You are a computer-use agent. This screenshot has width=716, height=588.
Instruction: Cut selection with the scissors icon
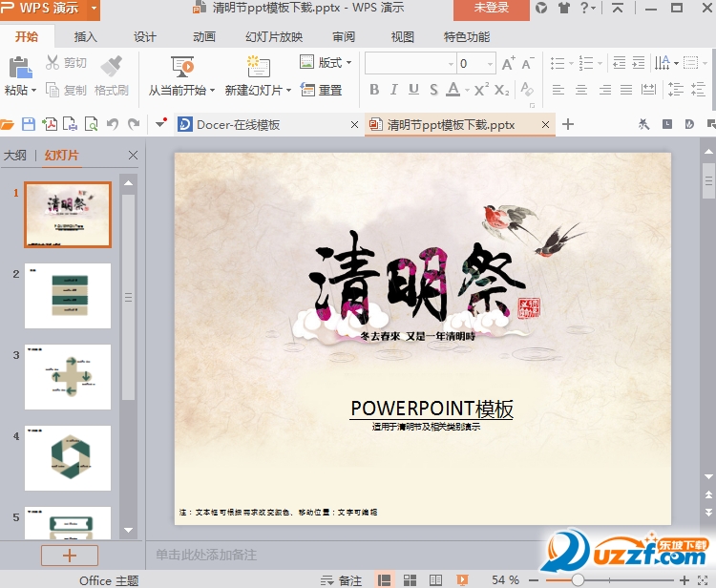pyautogui.click(x=53, y=63)
